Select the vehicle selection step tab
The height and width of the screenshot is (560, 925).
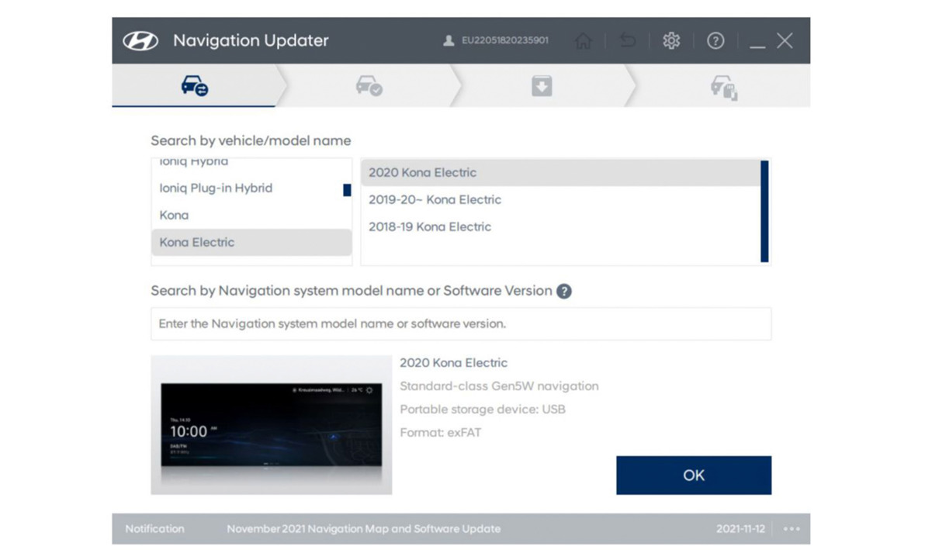pos(194,86)
